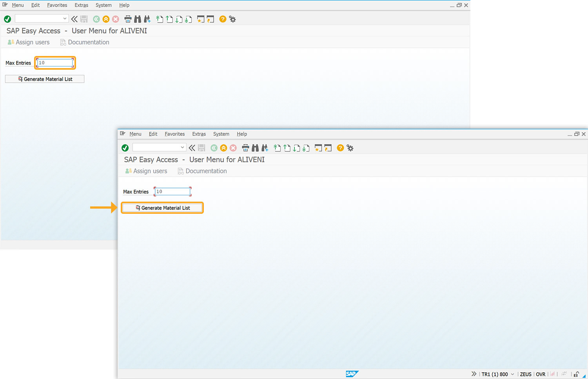Open the System menu in back window

[103, 5]
